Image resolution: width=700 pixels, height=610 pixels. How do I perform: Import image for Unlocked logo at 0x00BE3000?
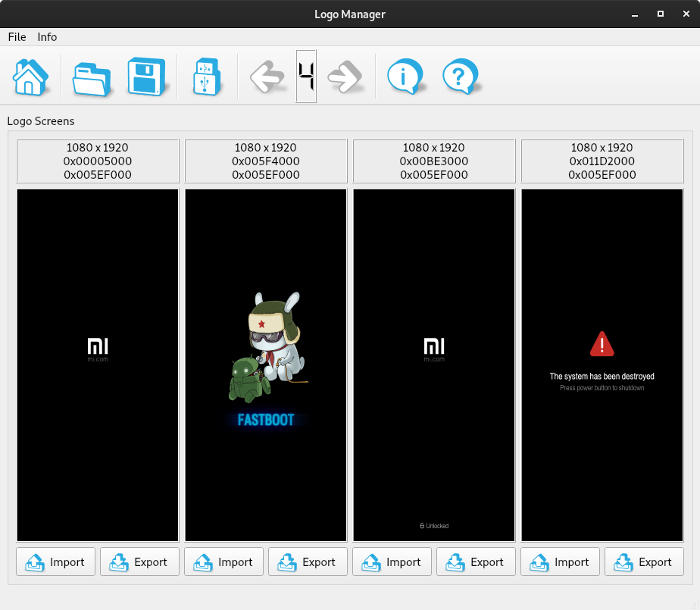point(392,562)
